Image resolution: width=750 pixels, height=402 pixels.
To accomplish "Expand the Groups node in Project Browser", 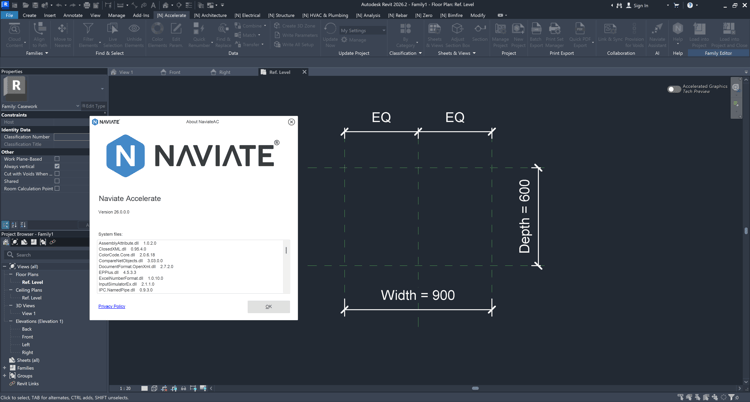I will click(5, 376).
